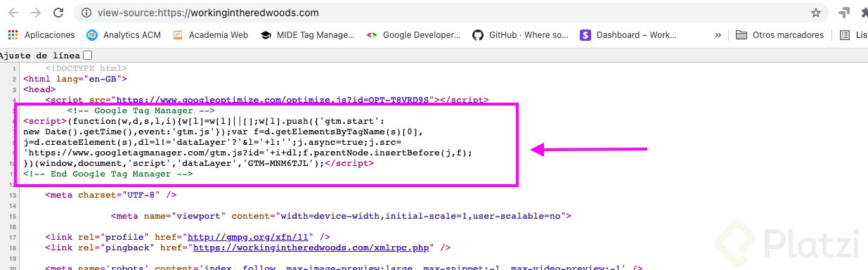Viewport: 868px width, 270px height.
Task: Open the GitHub bookmark
Action: [520, 34]
